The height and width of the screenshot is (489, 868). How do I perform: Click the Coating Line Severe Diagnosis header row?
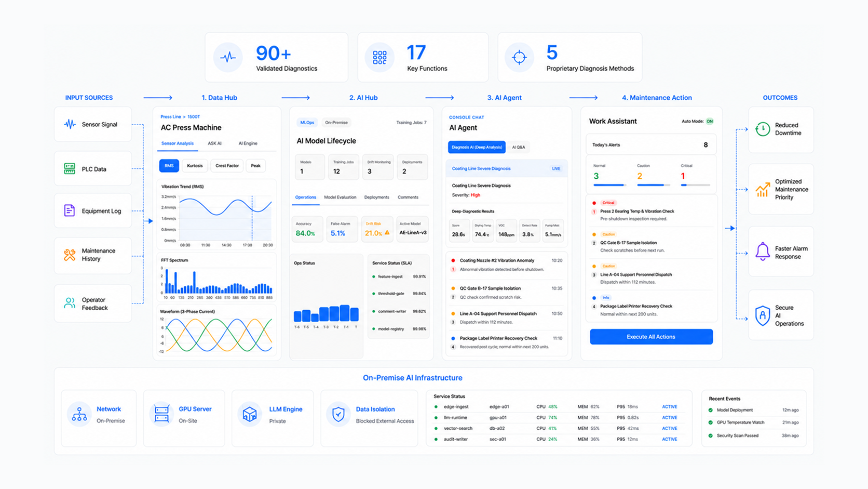coord(506,168)
